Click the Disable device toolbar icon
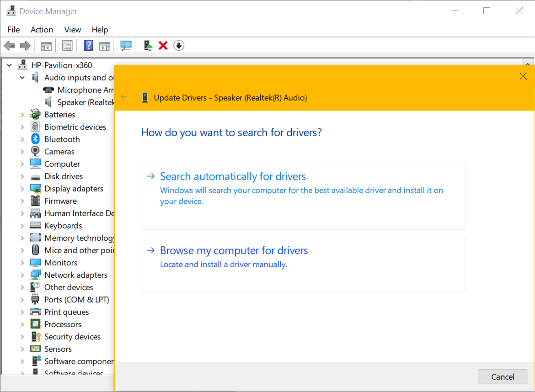Viewport: 535px width, 392px height. (179, 45)
